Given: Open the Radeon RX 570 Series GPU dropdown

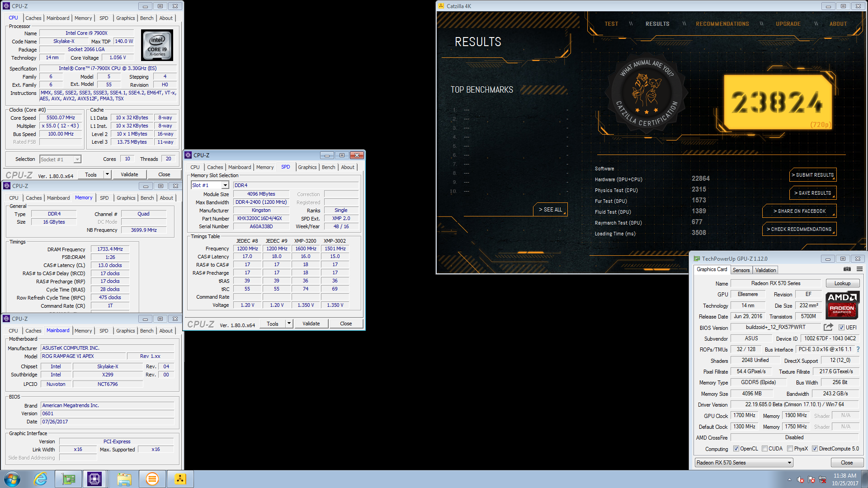Looking at the screenshot, I should (x=744, y=463).
